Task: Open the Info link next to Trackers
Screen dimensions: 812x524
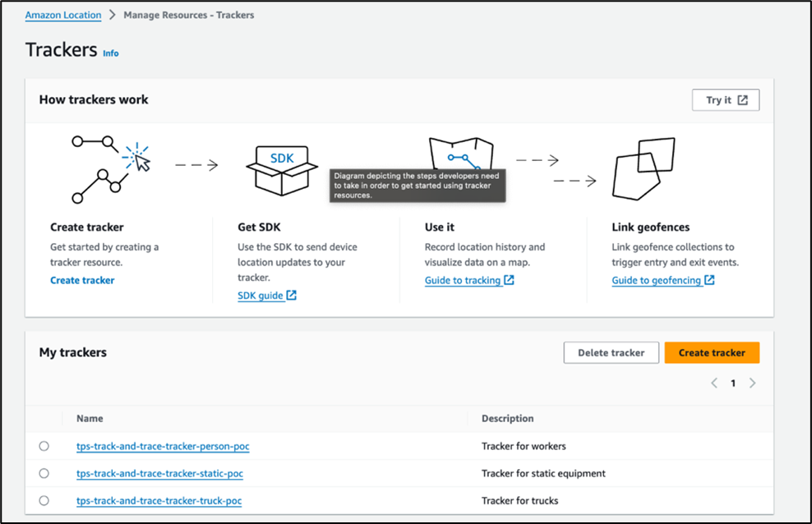Action: 111,53
